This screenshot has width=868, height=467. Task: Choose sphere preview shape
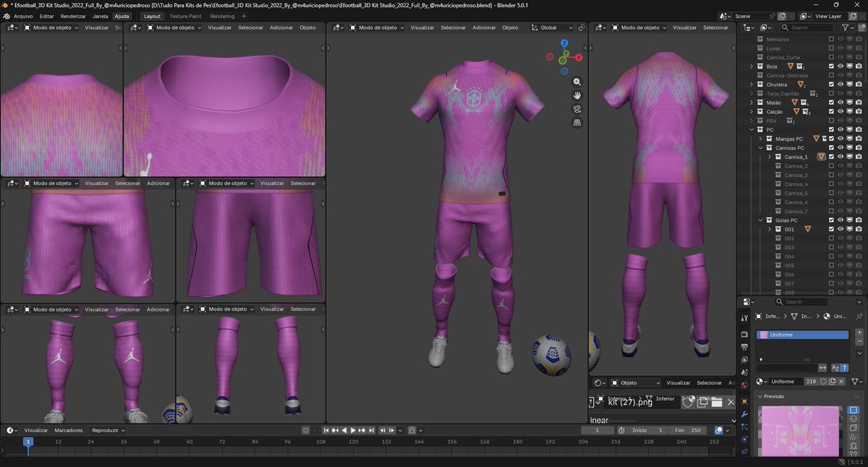click(x=854, y=419)
